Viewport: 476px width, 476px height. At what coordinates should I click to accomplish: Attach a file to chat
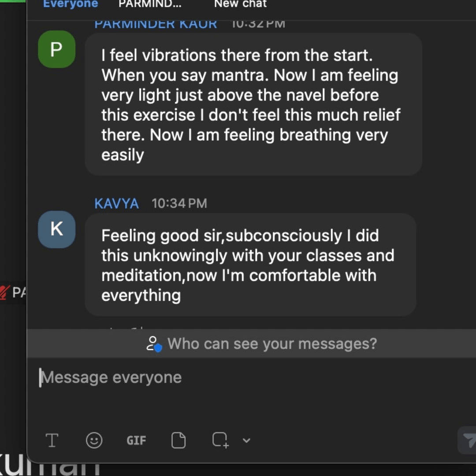(x=178, y=440)
